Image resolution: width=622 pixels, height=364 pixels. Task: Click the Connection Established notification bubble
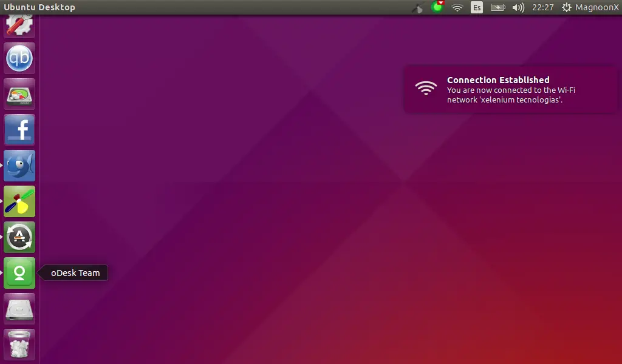point(510,89)
